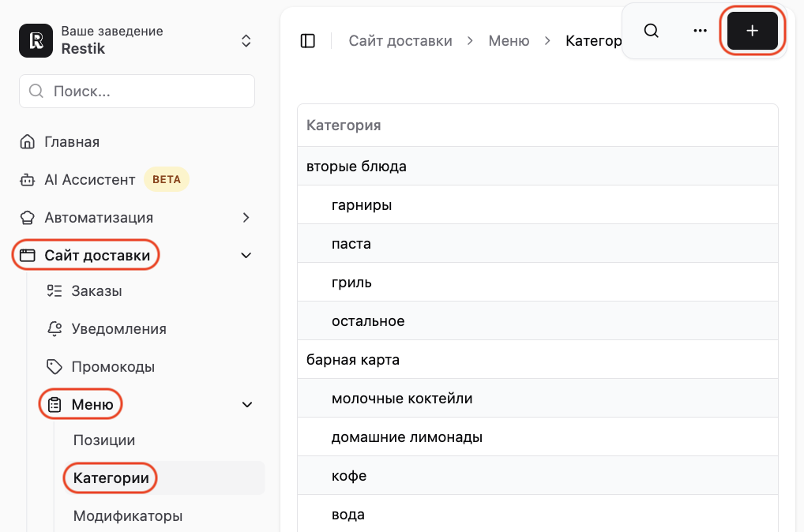Open Уведомления
The height and width of the screenshot is (532, 804).
pos(119,329)
